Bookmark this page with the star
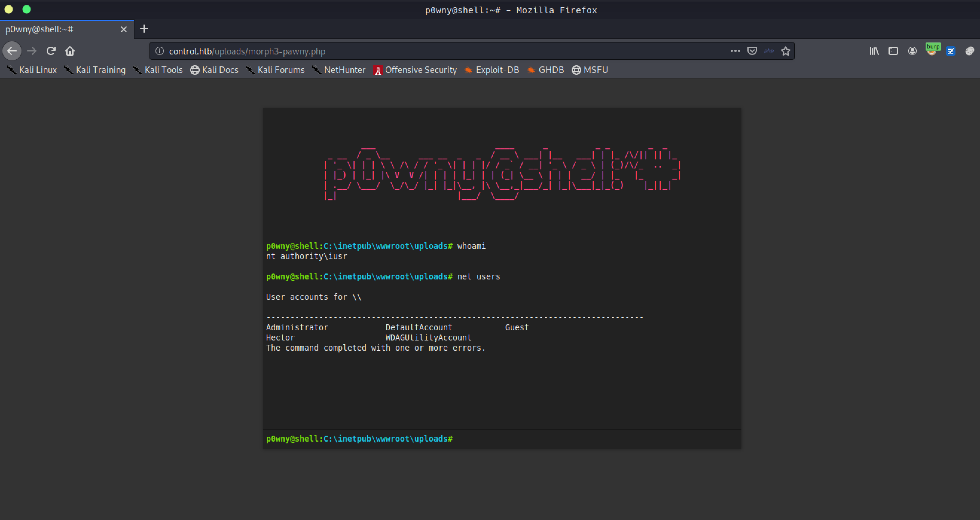The height and width of the screenshot is (520, 980). [786, 51]
